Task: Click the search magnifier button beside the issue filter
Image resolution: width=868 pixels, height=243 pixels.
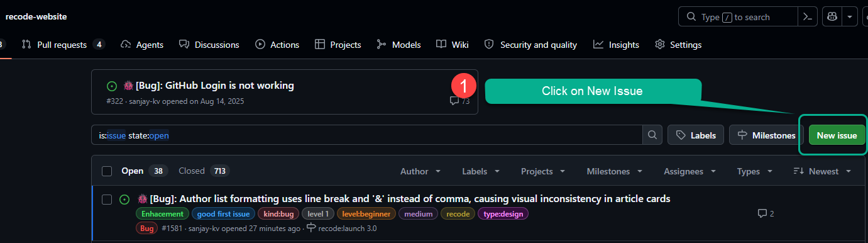Action: (x=652, y=135)
